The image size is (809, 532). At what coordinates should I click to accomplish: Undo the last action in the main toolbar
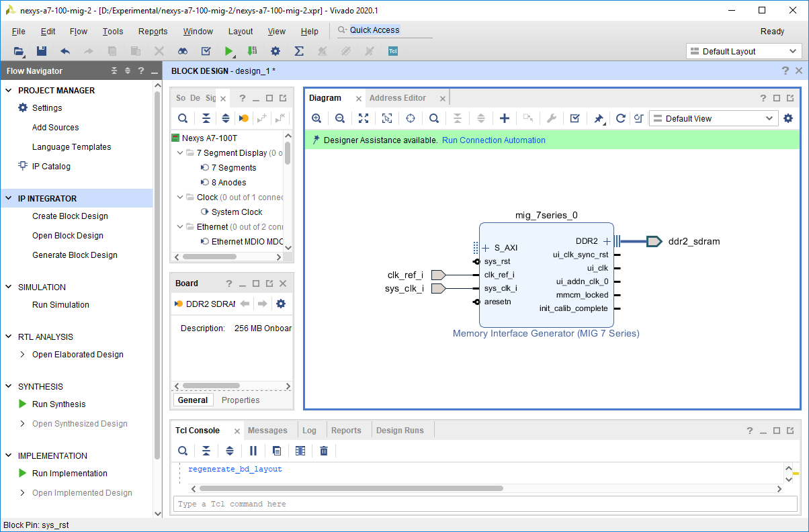(65, 51)
